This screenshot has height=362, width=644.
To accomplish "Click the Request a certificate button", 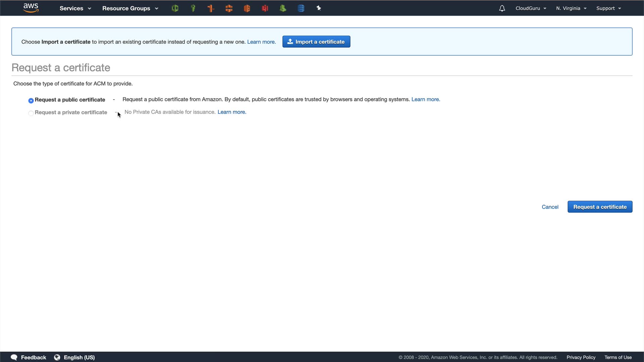I will (600, 207).
